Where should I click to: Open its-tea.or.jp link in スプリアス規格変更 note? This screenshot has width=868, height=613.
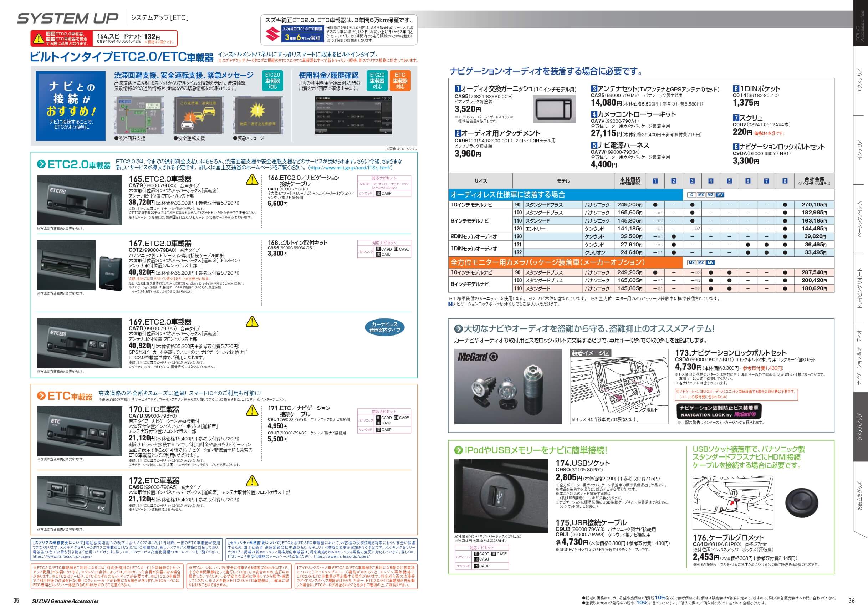point(62,557)
